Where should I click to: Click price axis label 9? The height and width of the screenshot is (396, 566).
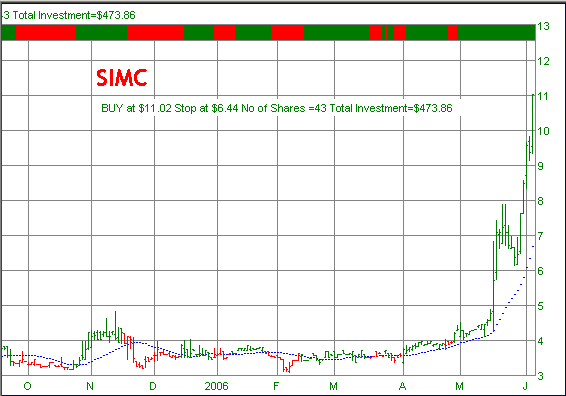540,166
